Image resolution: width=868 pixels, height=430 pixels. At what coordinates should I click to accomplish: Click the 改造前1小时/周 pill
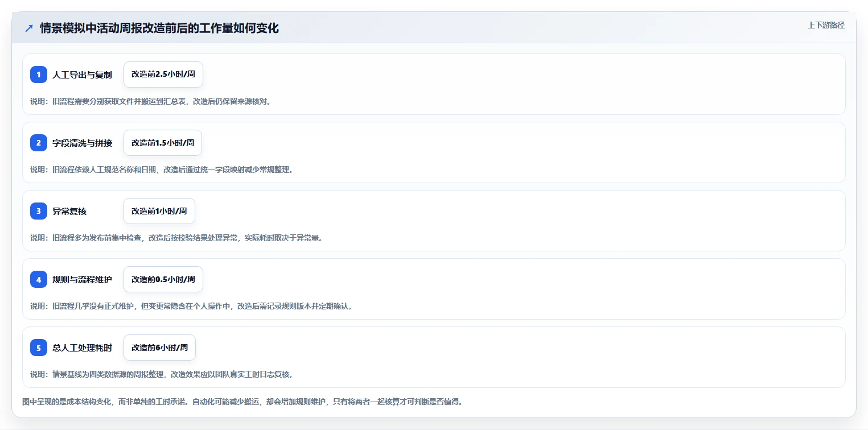[159, 211]
